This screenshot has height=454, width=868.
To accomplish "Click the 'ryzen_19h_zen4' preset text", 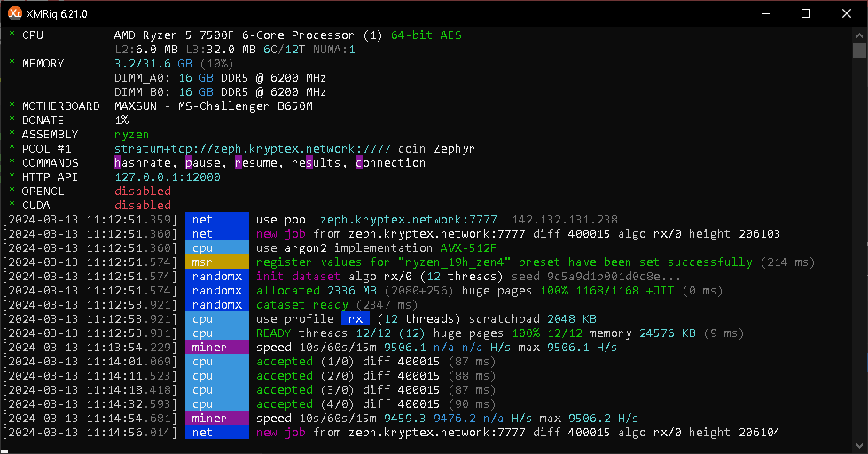I will tap(455, 262).
